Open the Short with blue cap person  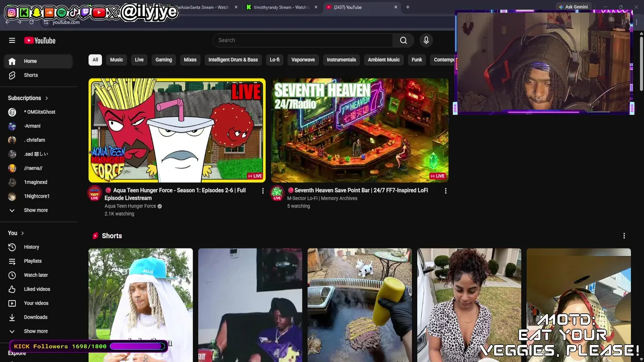coord(140,305)
